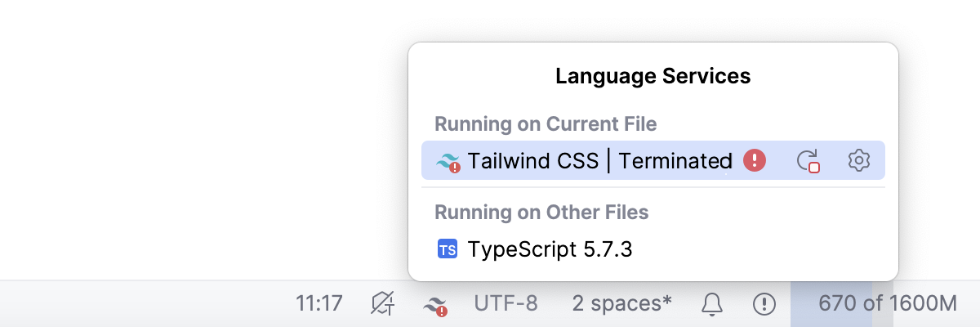Click the 670 of 1600M memory indicator
Viewport: 980px width, 327px height.
[x=887, y=304]
